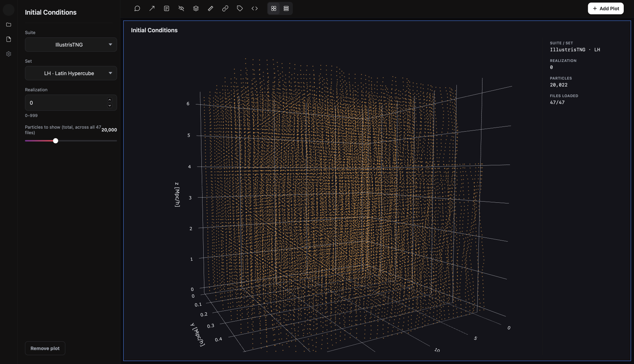Open the layers stack tool
This screenshot has width=634, height=364.
click(x=196, y=8)
